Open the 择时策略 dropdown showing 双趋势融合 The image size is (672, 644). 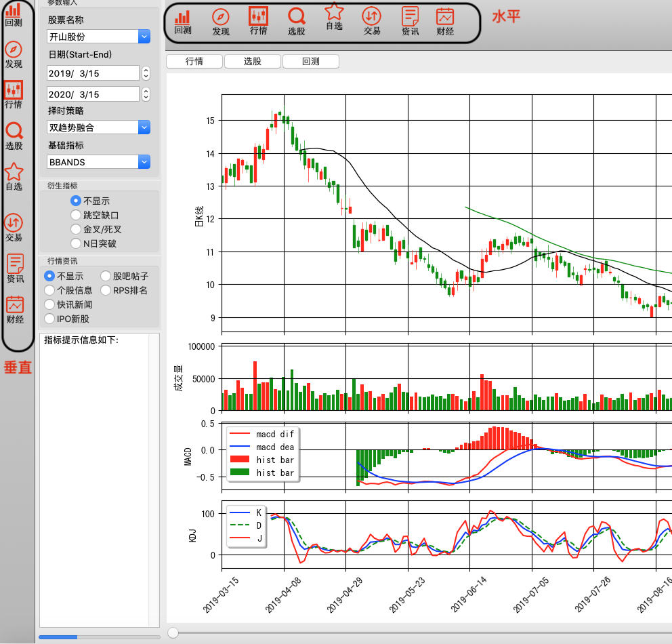tap(144, 127)
